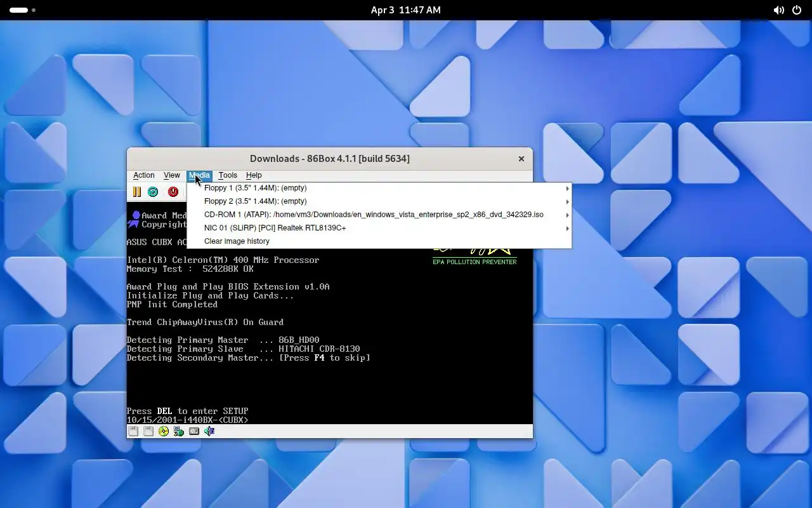Choose Clear image history
This screenshot has height=508, width=812.
(379, 241)
